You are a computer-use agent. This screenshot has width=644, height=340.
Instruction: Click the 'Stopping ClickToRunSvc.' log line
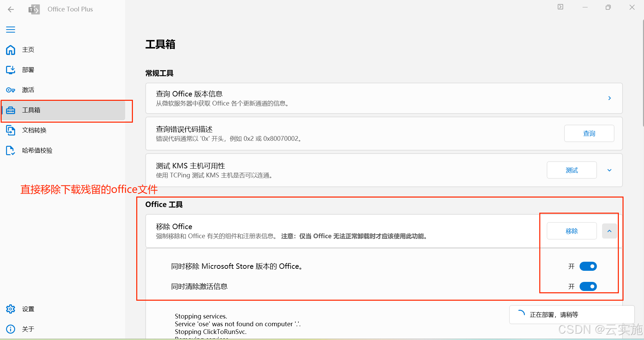pyautogui.click(x=211, y=332)
